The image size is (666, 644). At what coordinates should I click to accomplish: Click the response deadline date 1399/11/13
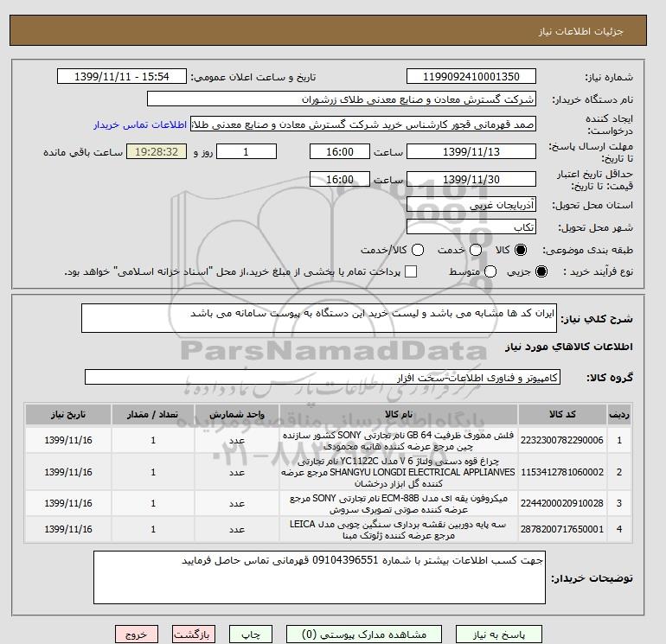pyautogui.click(x=471, y=151)
